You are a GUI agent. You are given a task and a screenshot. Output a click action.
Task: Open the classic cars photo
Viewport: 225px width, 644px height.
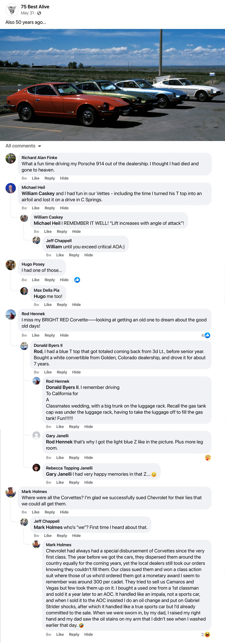[113, 85]
